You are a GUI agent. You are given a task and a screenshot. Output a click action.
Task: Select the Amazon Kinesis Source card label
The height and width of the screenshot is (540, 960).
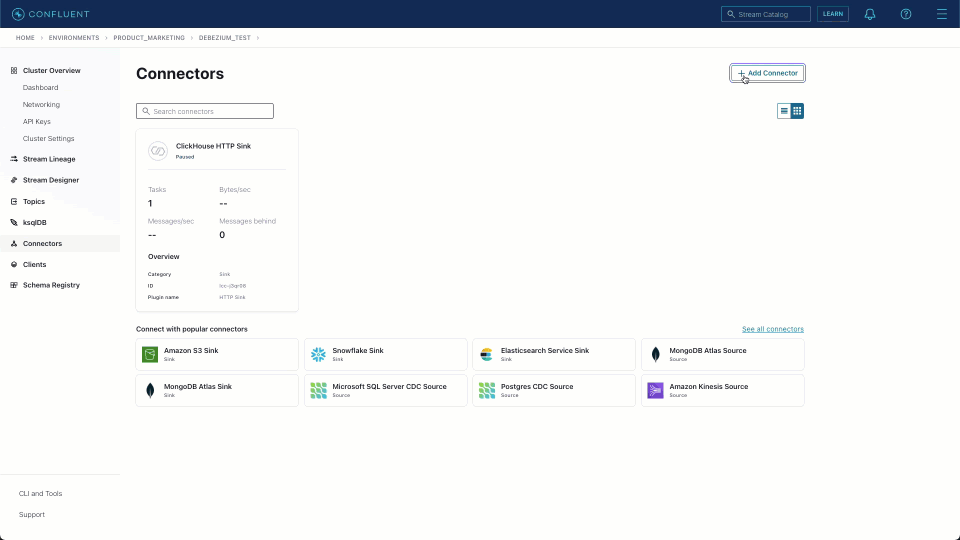tap(708, 387)
